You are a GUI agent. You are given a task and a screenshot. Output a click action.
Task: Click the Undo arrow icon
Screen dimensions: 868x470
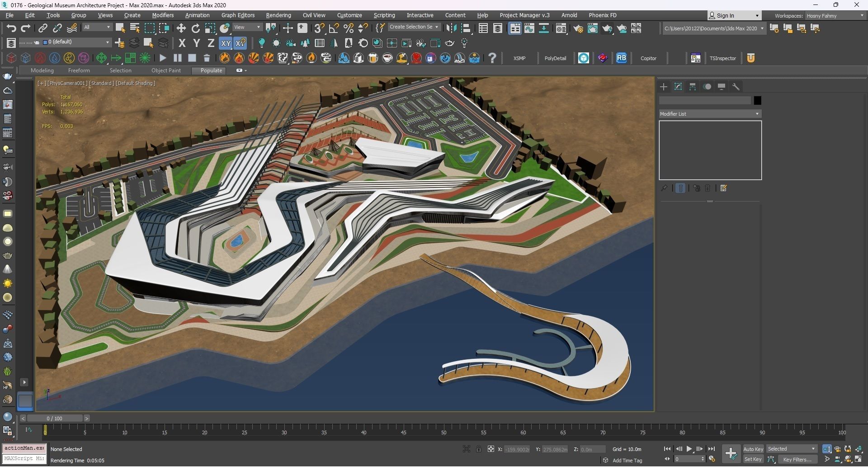click(11, 28)
